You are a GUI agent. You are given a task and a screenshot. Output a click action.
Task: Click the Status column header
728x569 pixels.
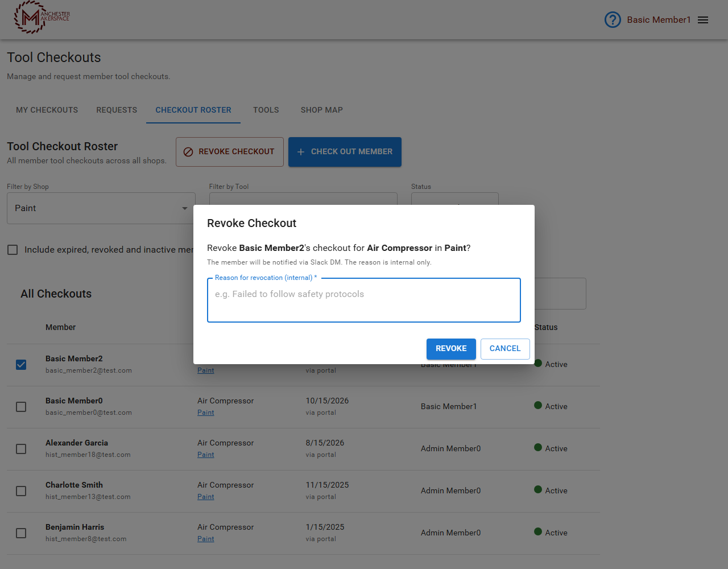(x=546, y=327)
